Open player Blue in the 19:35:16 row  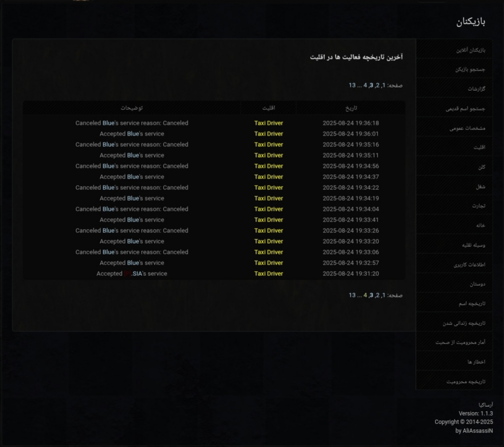click(108, 144)
